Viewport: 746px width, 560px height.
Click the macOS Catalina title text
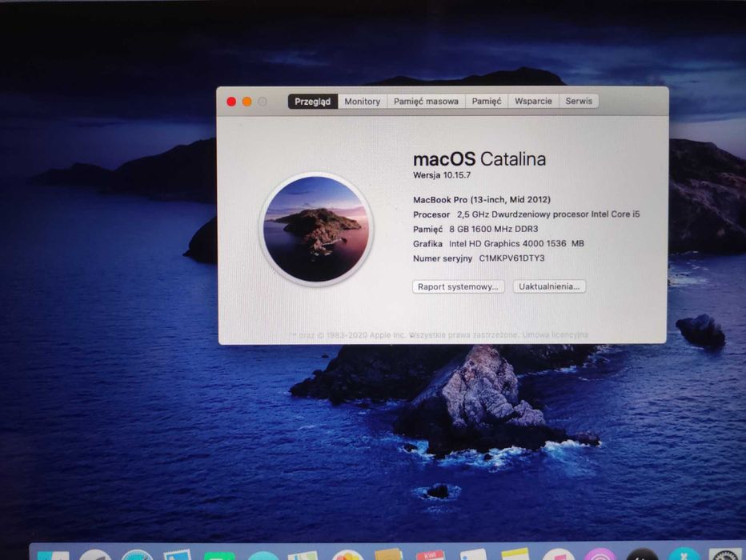479,158
